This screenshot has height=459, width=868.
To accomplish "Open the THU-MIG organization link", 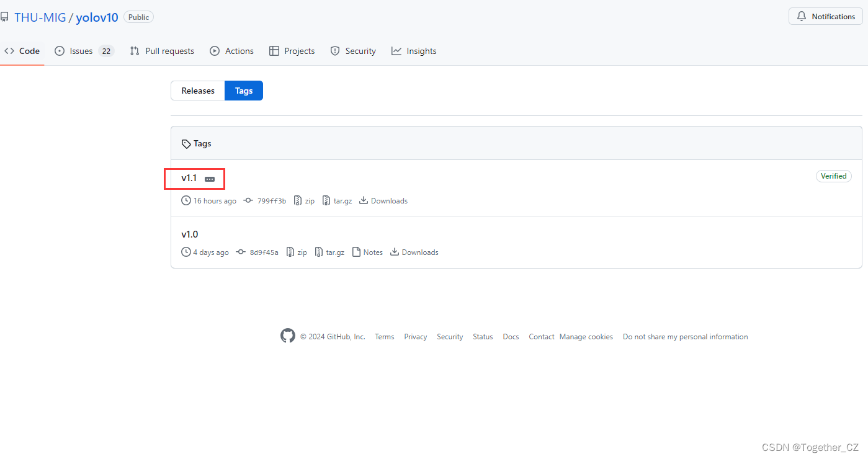I will point(40,17).
